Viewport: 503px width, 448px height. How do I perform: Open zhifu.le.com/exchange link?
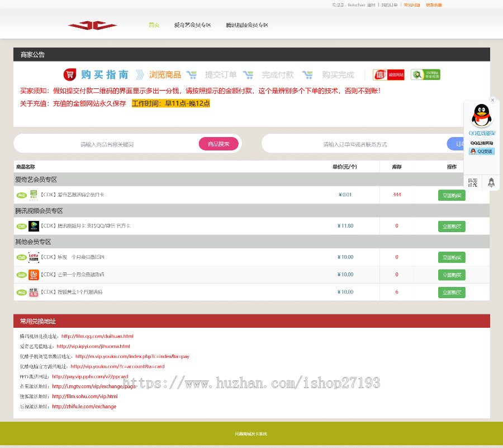84,407
